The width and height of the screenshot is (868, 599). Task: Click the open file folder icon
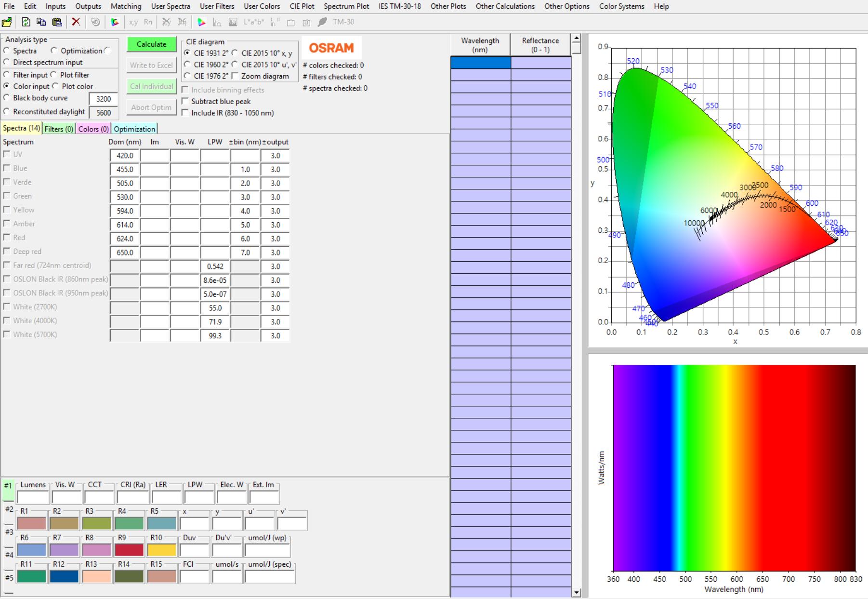7,22
